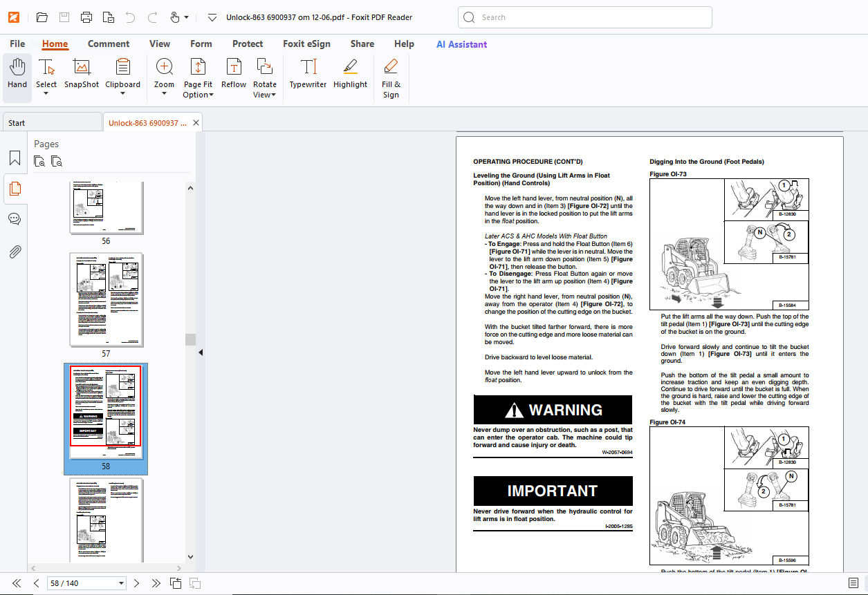Open the File menu
This screenshot has height=595, width=868.
pyautogui.click(x=17, y=44)
